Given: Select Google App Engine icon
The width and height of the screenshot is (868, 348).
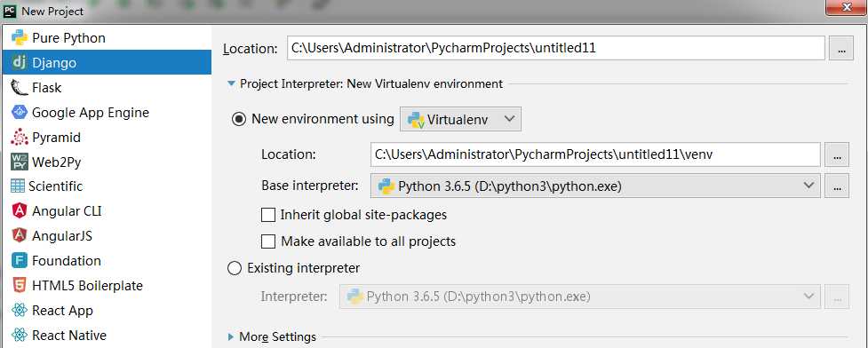Looking at the screenshot, I should coord(20,113).
